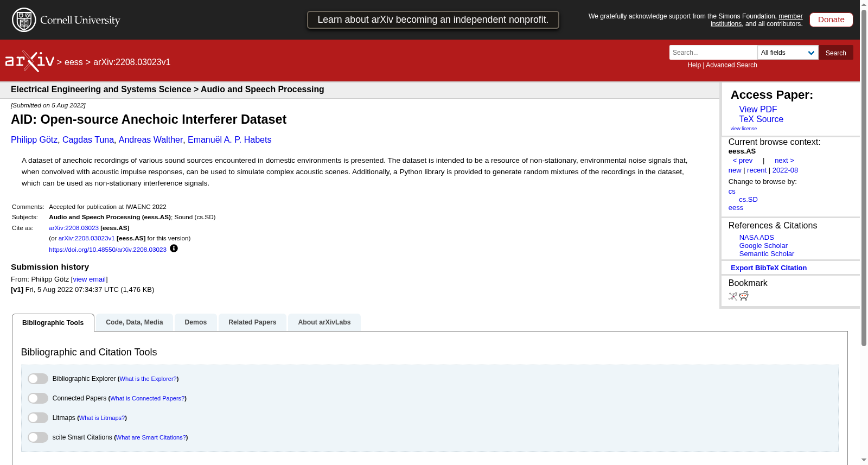
Task: Bookmark paper with Reddit icon
Action: 744,296
